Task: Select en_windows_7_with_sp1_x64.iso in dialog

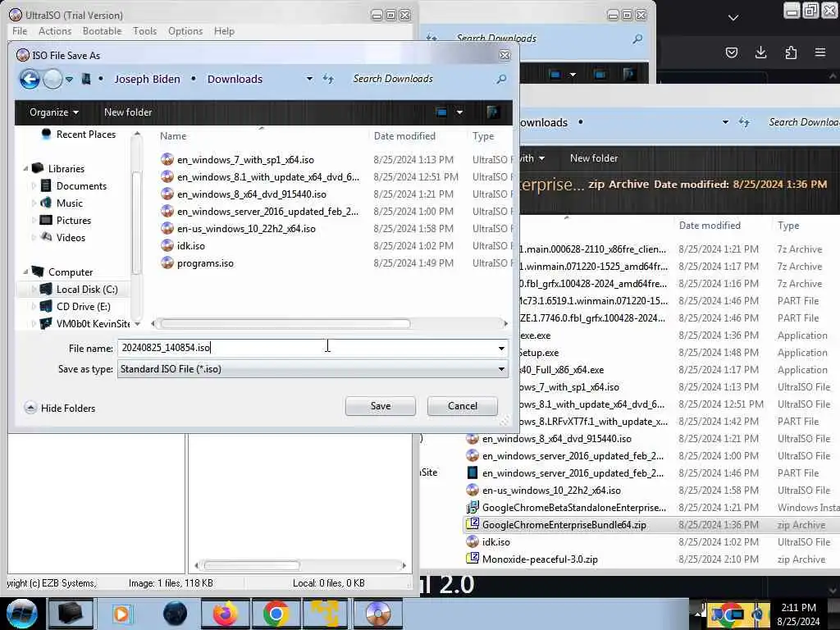Action: pos(237,160)
